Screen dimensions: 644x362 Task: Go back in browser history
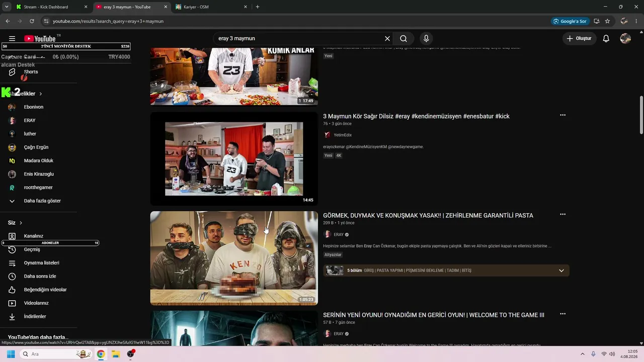8,21
